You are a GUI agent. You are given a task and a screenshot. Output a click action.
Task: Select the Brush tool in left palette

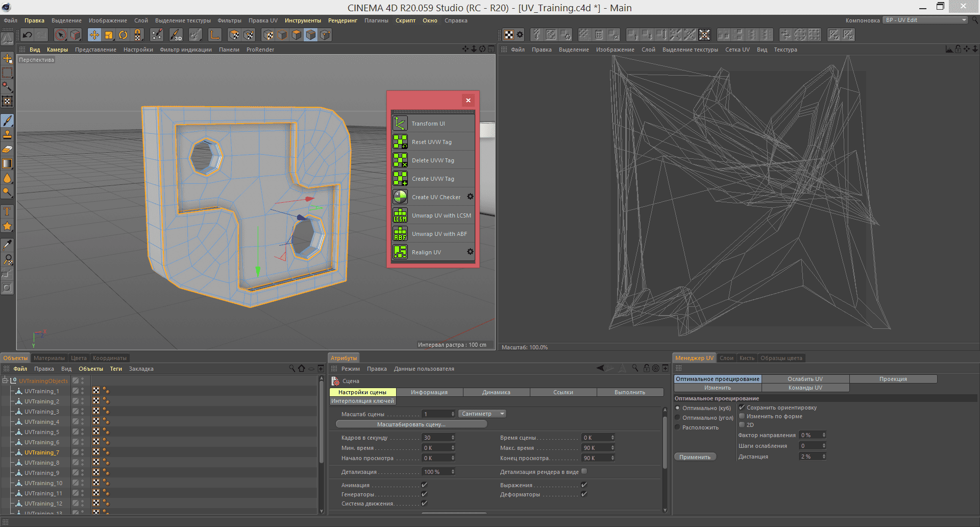[x=7, y=121]
